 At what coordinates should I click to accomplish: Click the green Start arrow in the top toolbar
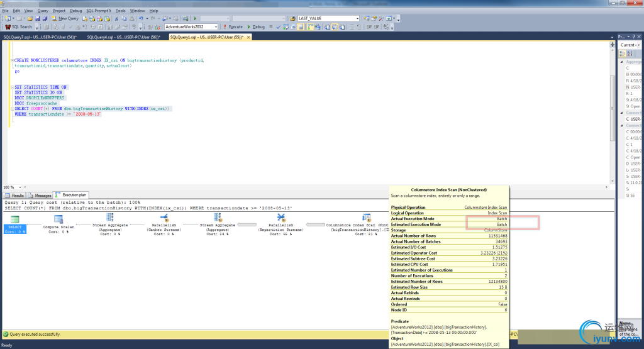(x=195, y=18)
